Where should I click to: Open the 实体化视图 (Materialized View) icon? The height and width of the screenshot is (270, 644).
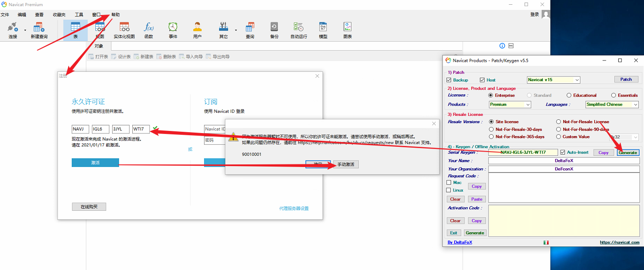[x=124, y=30]
